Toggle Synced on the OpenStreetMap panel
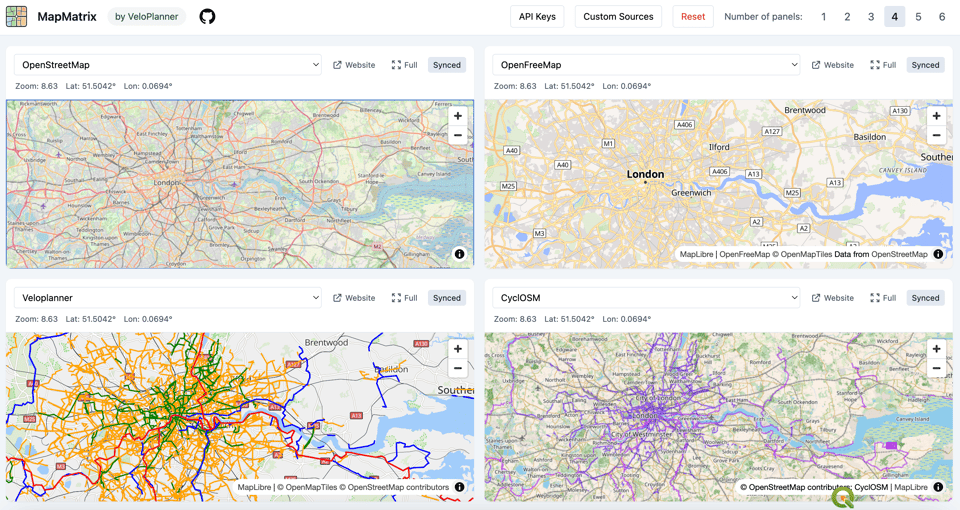Image resolution: width=960 pixels, height=510 pixels. click(x=447, y=65)
